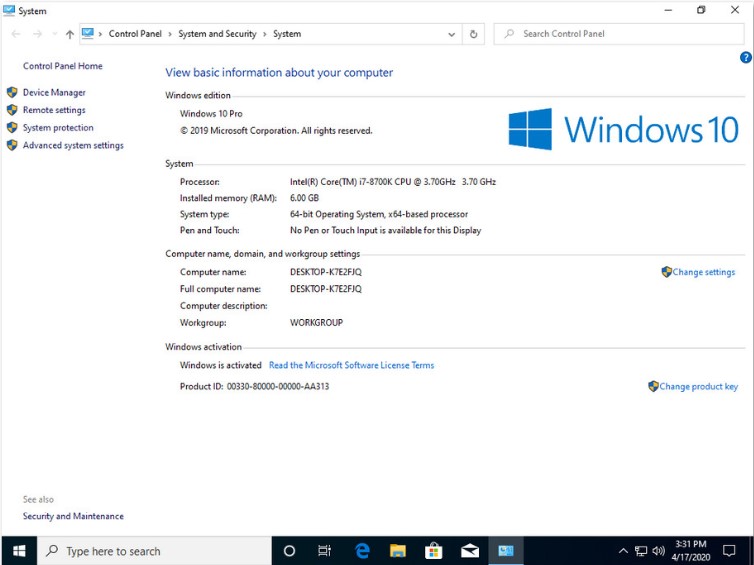Click the WORKGROUP workgroup value
Image resolution: width=754 pixels, height=565 pixels.
316,323
